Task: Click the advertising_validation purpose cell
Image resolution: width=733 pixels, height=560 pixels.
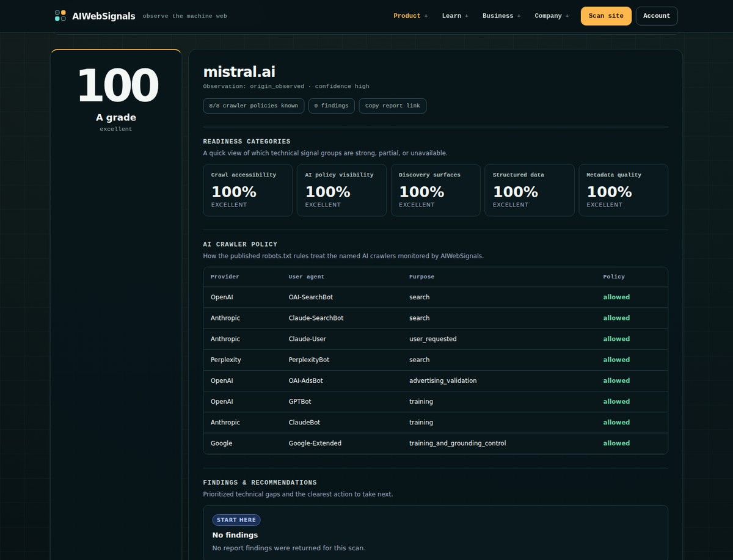Action: pyautogui.click(x=443, y=380)
